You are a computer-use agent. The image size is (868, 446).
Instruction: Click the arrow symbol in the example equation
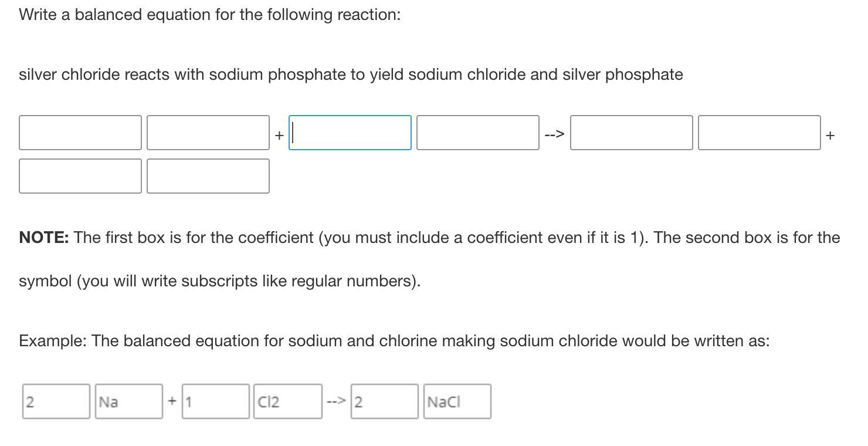(x=337, y=401)
